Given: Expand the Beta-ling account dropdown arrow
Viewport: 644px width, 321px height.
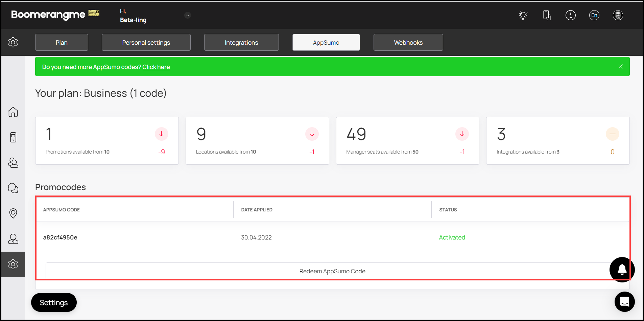Looking at the screenshot, I should 188,15.
